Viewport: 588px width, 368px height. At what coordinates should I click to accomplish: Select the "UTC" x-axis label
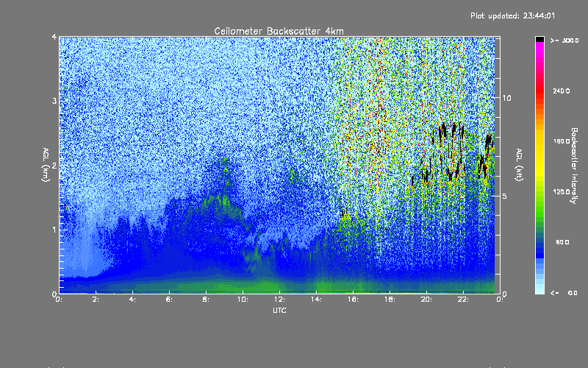click(279, 310)
